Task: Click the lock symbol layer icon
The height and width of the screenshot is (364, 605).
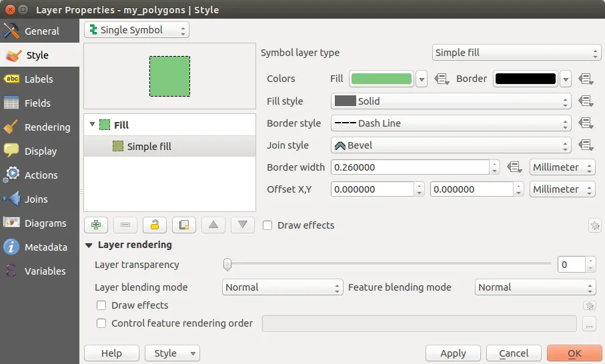Action: (x=155, y=225)
